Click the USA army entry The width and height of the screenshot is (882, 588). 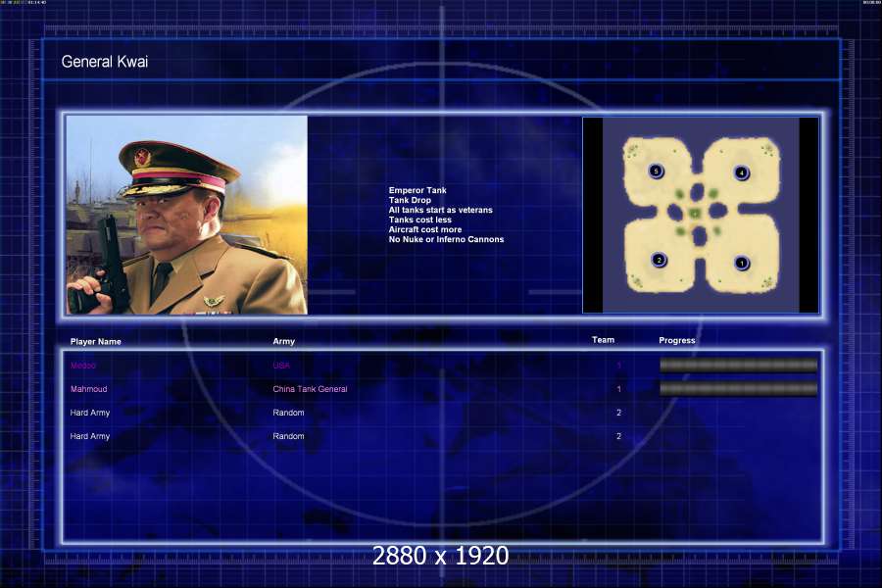point(281,366)
